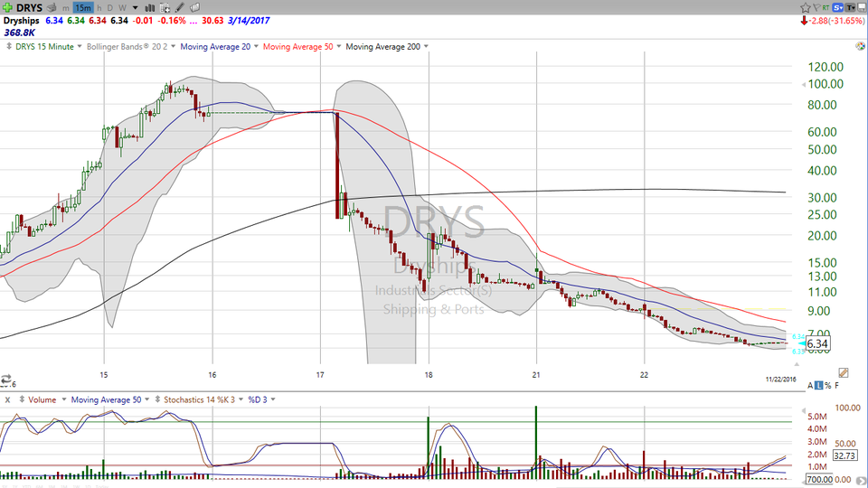Click the 32.73 stochastic value label
868x488 pixels.
point(845,455)
